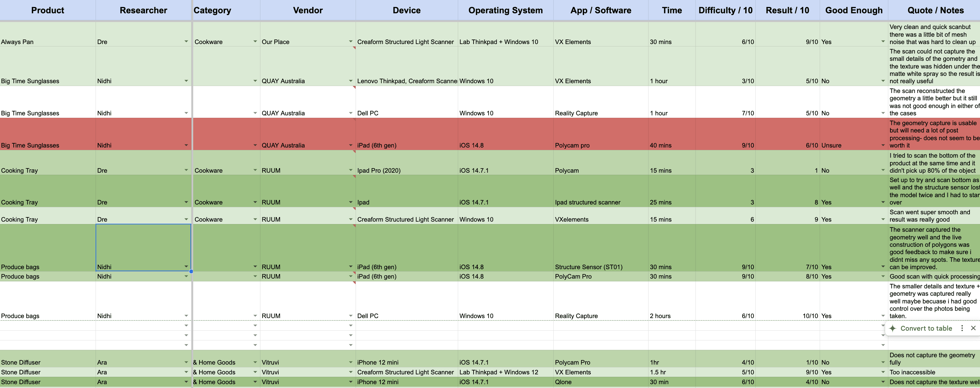Screen dimensions: 980x388
Task: Click the 1.5 hr time cell
Action: [672, 372]
